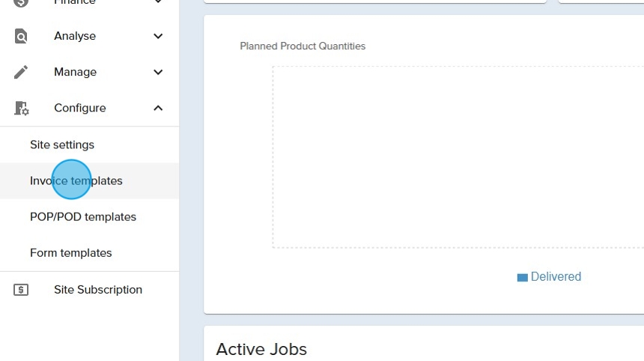This screenshot has width=644, height=361.
Task: Expand the Manage menu chevron
Action: coord(158,72)
